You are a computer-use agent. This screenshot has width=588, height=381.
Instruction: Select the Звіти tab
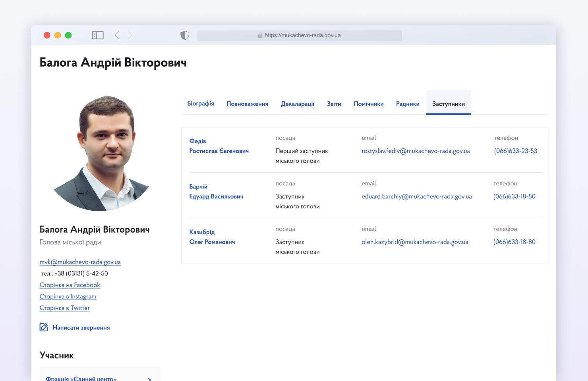pos(334,104)
